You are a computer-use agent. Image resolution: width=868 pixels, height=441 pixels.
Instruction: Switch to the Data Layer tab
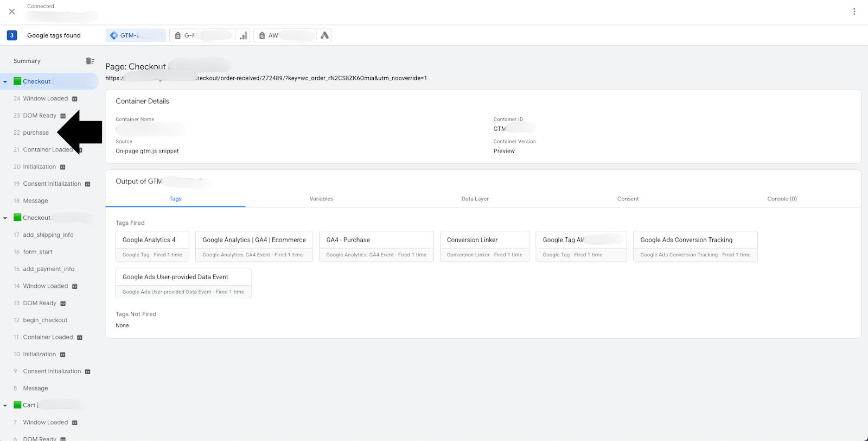coord(475,199)
